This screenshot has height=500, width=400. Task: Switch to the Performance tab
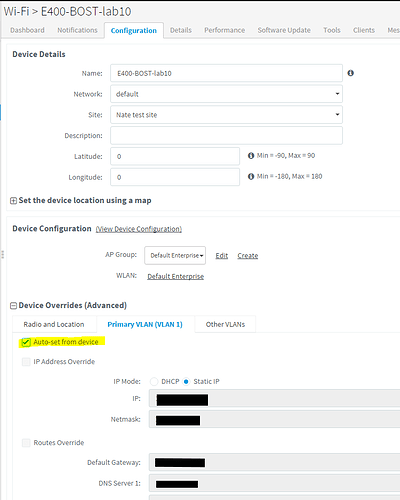[225, 30]
